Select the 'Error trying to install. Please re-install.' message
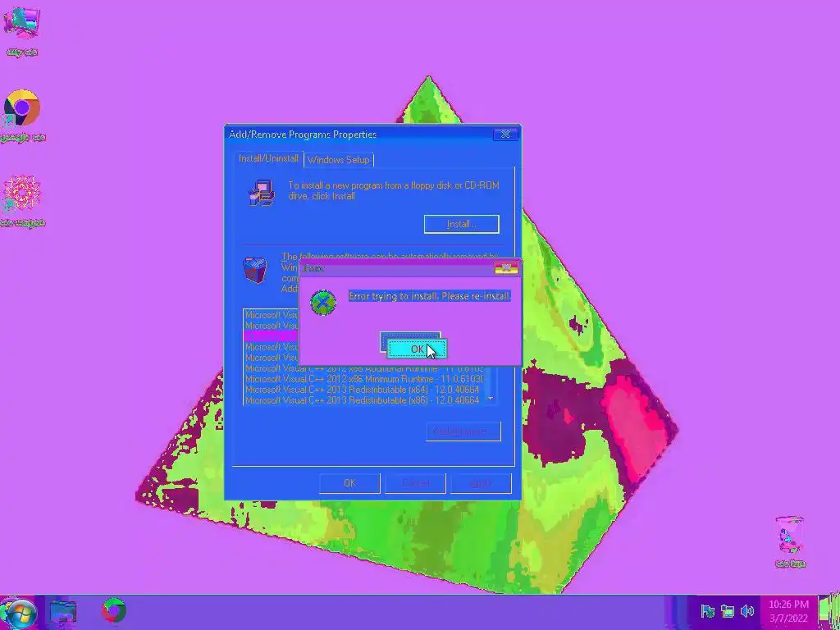Screen dimensions: 840x630 430,296
